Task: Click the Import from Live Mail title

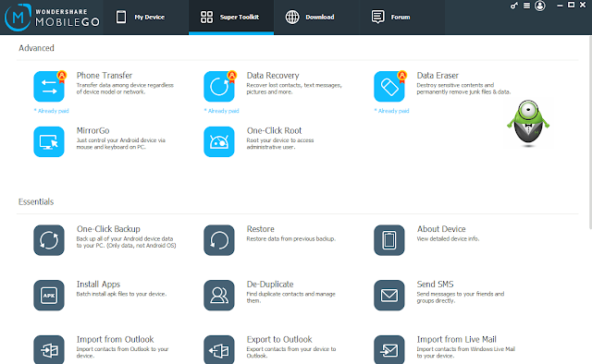Action: click(456, 339)
